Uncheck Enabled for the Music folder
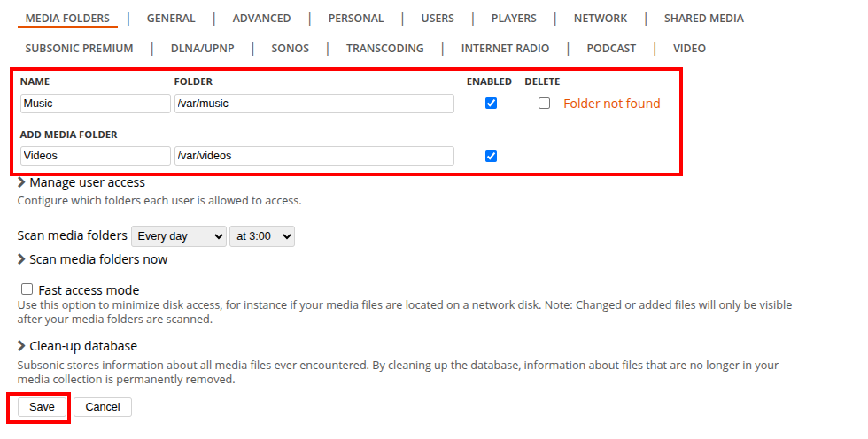The width and height of the screenshot is (868, 439). [491, 104]
